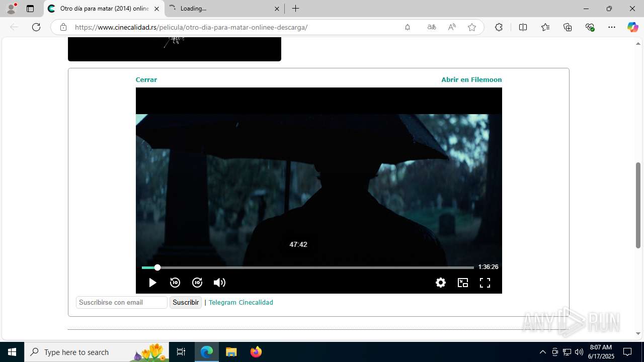644x362 pixels.
Task: Enable Read aloud
Action: (452, 27)
